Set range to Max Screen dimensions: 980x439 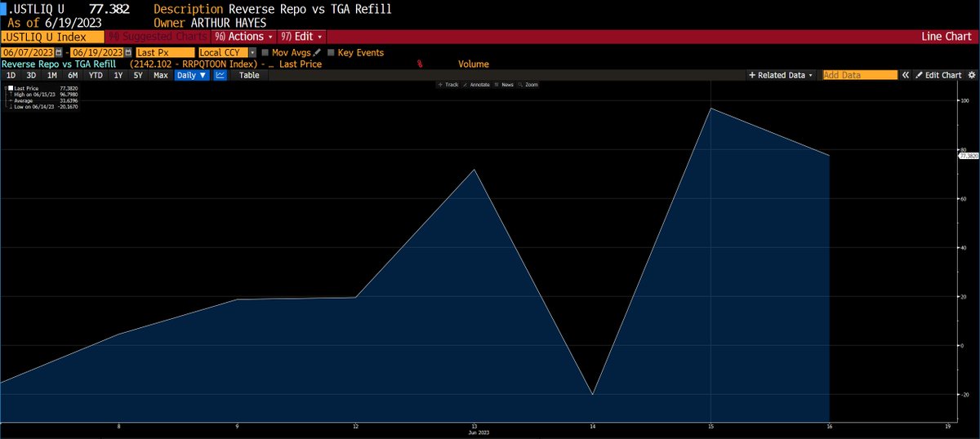[x=160, y=74]
